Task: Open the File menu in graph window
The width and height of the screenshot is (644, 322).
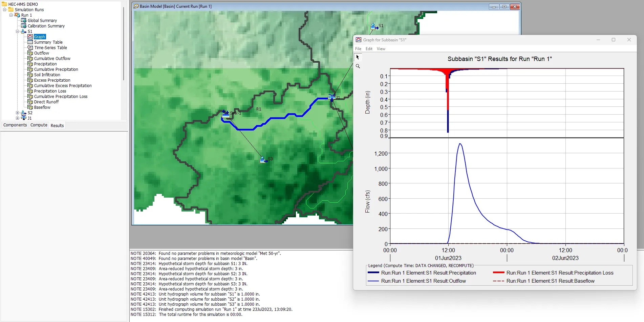Action: point(358,49)
